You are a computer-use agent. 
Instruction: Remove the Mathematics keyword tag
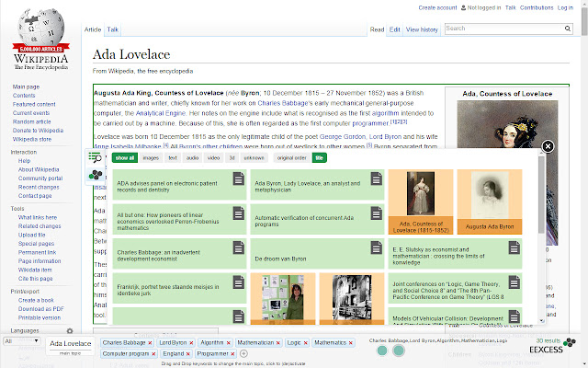tap(351, 343)
